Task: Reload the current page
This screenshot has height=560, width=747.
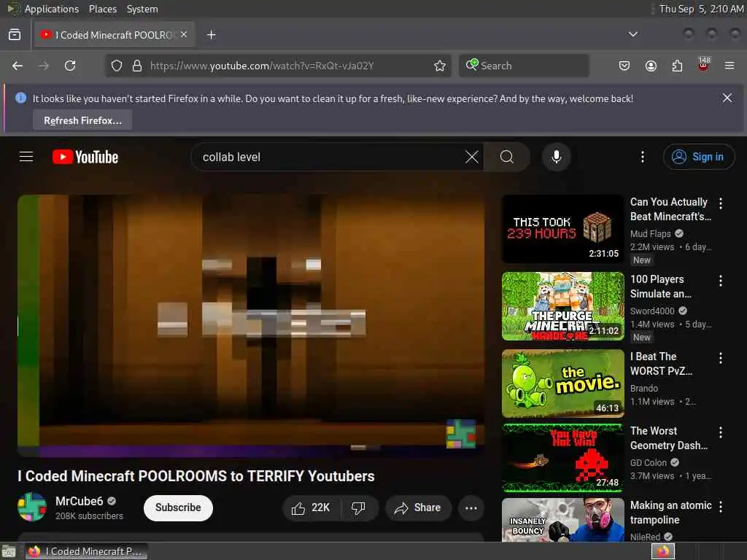Action: [70, 66]
